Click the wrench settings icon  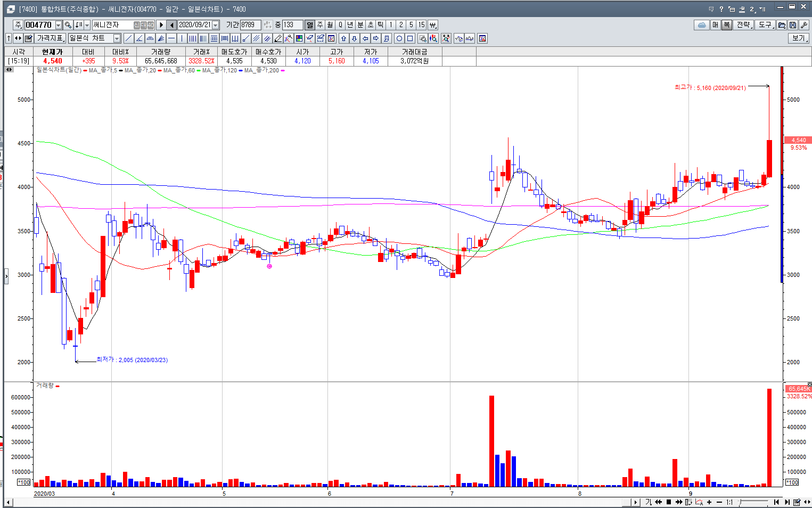coord(803,25)
